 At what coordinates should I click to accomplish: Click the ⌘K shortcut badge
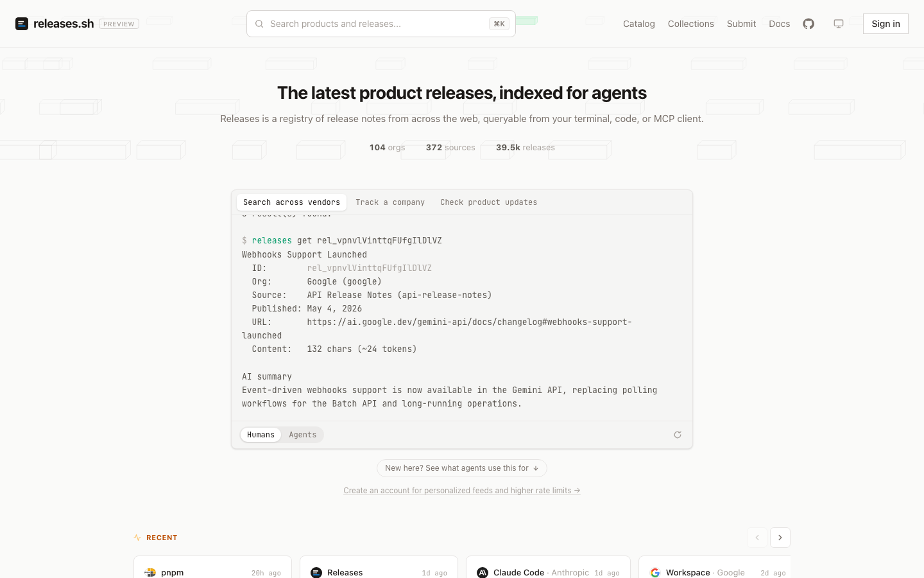pyautogui.click(x=499, y=24)
